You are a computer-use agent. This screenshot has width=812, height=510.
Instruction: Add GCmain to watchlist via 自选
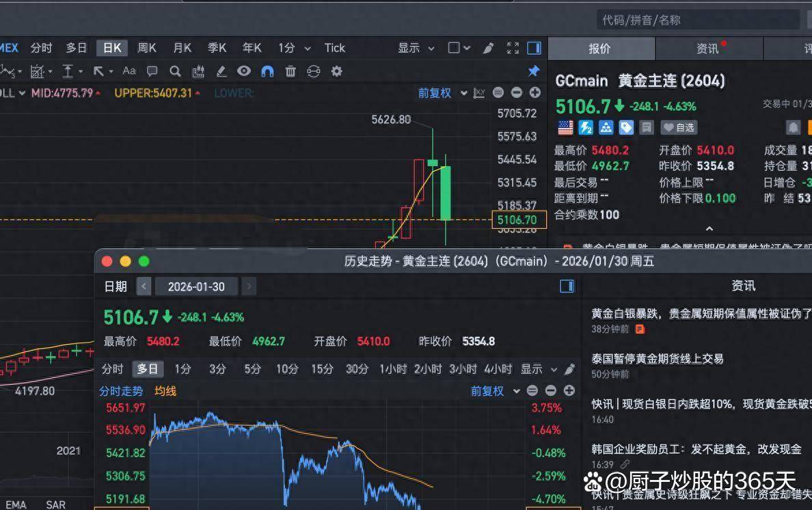click(x=679, y=127)
